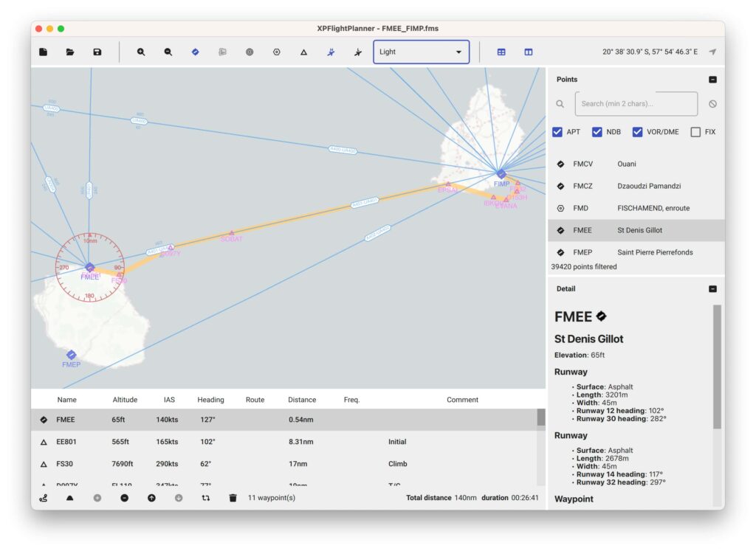
Task: Delete with the trash can icon
Action: click(233, 498)
